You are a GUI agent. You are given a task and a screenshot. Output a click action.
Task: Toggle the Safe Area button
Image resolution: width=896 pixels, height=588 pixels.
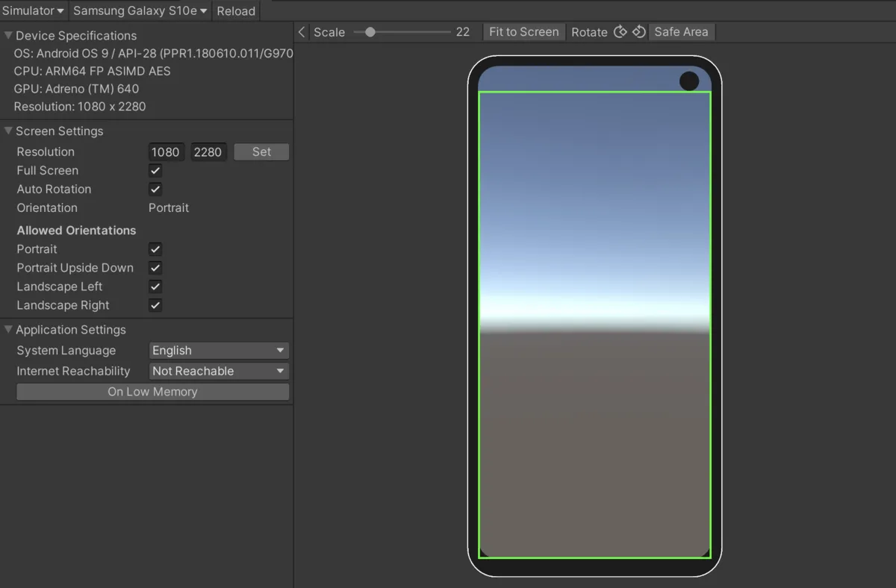(681, 32)
